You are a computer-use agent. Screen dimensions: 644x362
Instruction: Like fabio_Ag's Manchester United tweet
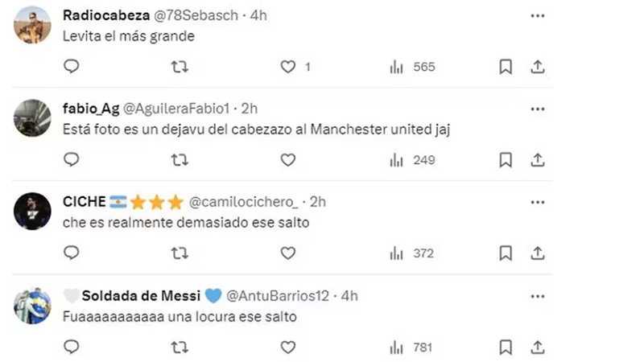coord(288,160)
